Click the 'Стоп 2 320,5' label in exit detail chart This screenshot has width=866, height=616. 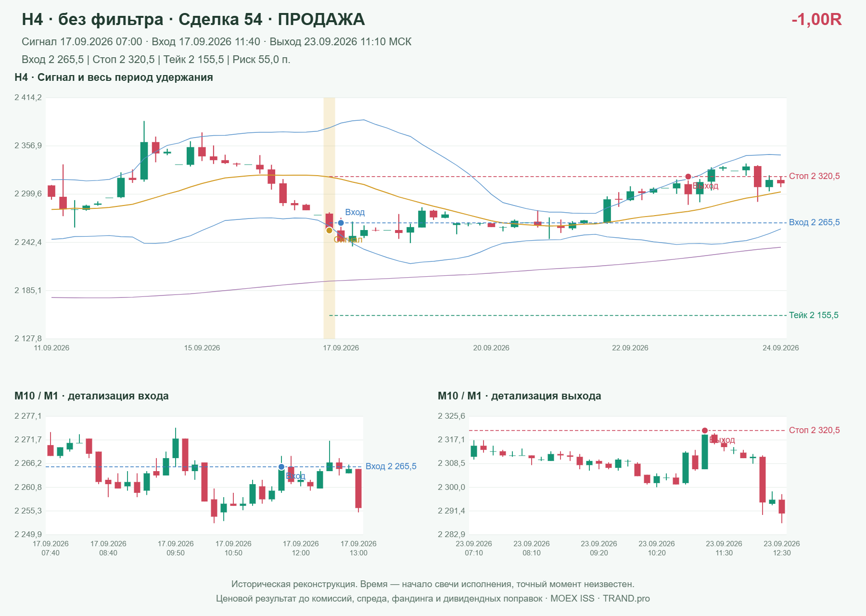pos(814,430)
